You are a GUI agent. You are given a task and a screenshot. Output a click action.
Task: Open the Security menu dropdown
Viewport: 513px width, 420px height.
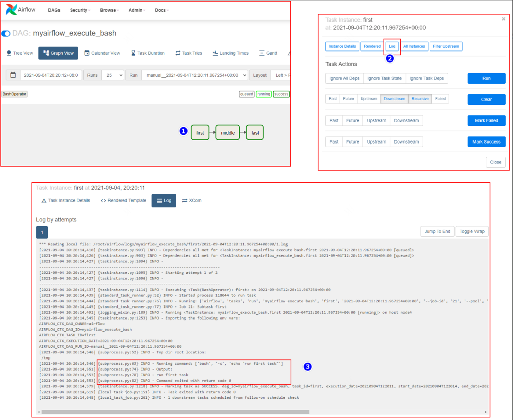tap(80, 10)
